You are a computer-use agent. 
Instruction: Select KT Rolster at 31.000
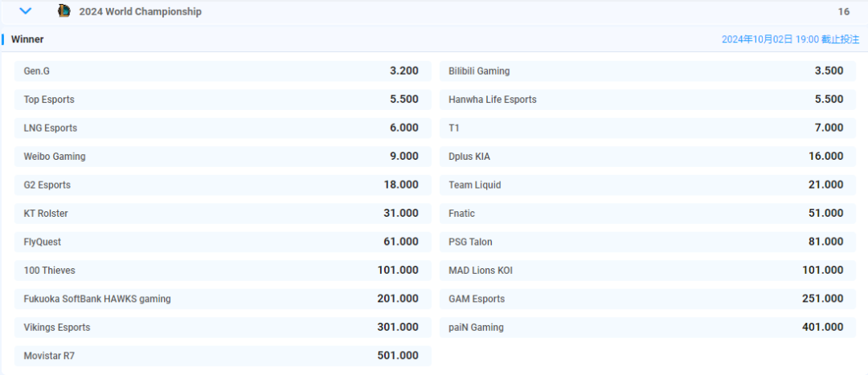[223, 214]
